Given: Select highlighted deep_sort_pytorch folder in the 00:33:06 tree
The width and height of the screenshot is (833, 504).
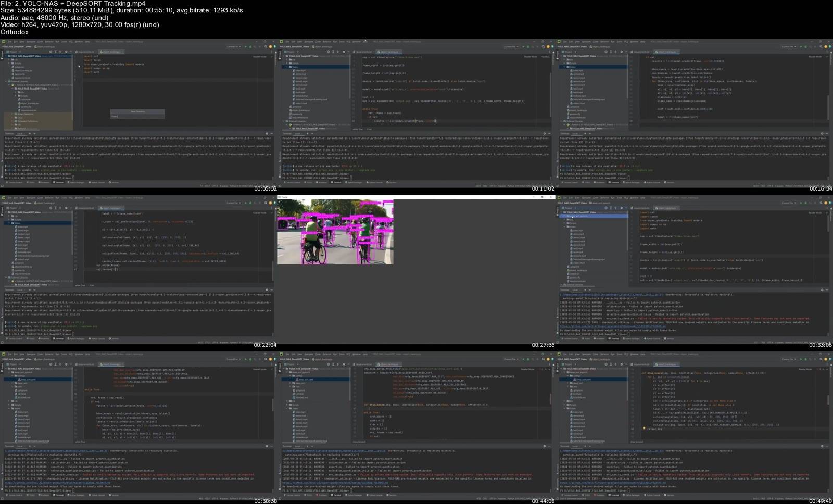Looking at the screenshot, I should tap(592, 216).
